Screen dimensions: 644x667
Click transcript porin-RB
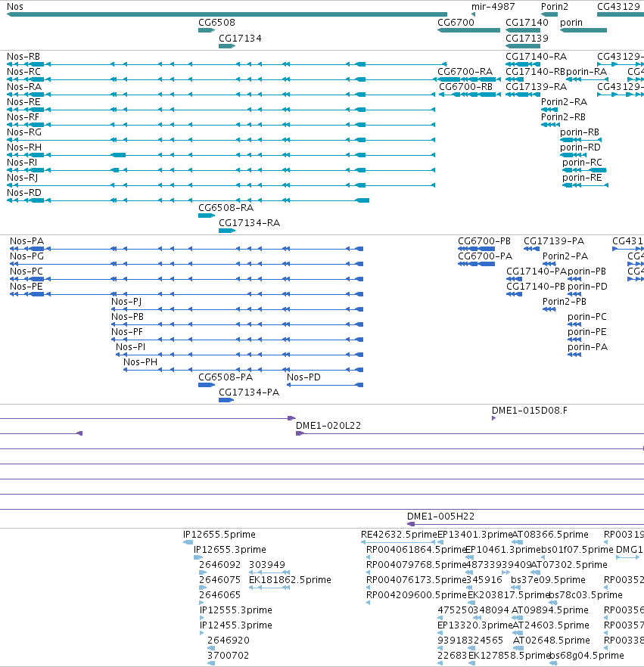point(581,140)
